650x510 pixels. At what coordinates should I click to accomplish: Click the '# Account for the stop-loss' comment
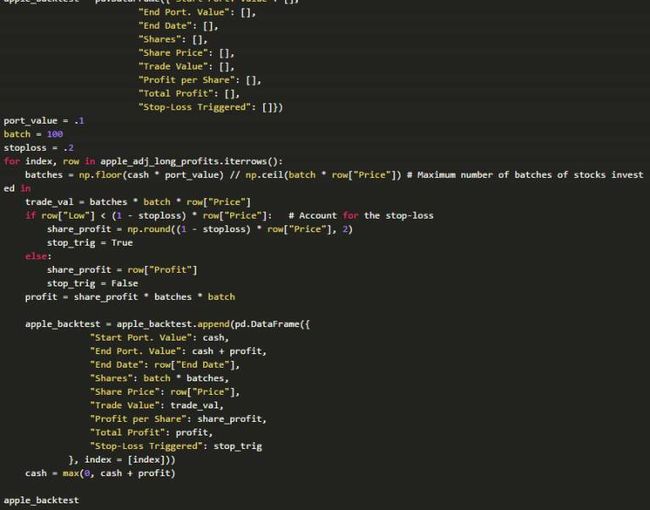click(361, 216)
